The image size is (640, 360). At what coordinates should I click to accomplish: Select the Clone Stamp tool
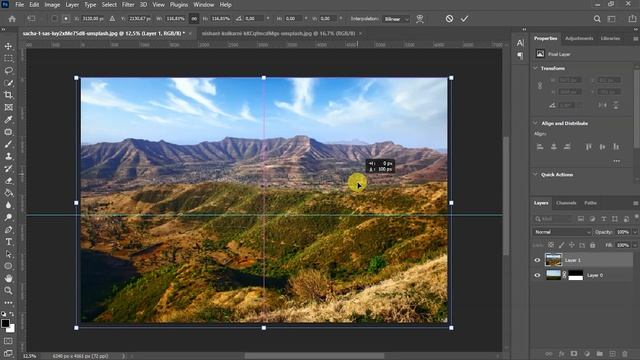[8, 156]
